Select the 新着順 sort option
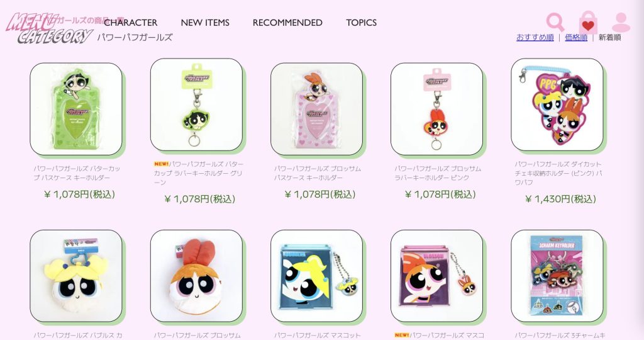The image size is (644, 340). [609, 37]
